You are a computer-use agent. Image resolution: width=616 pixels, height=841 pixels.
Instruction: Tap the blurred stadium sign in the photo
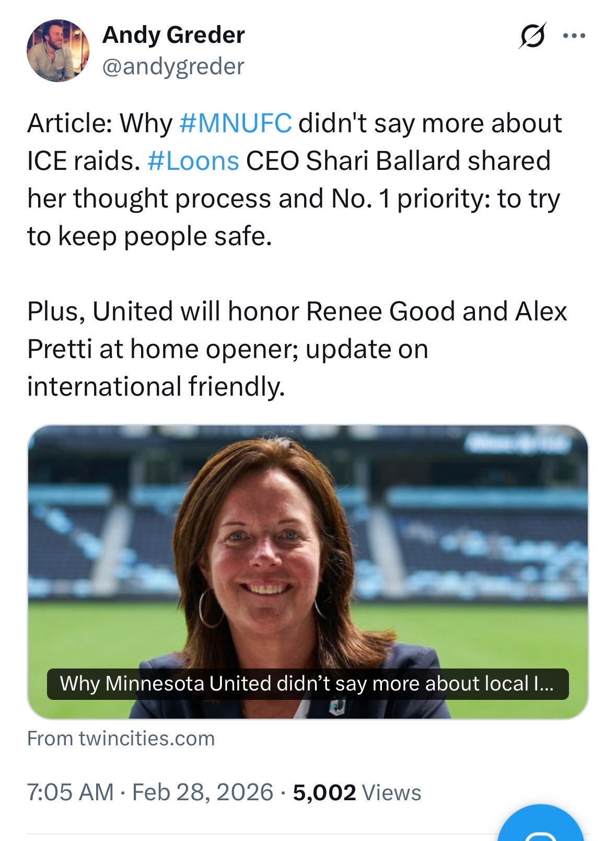pos(516,443)
